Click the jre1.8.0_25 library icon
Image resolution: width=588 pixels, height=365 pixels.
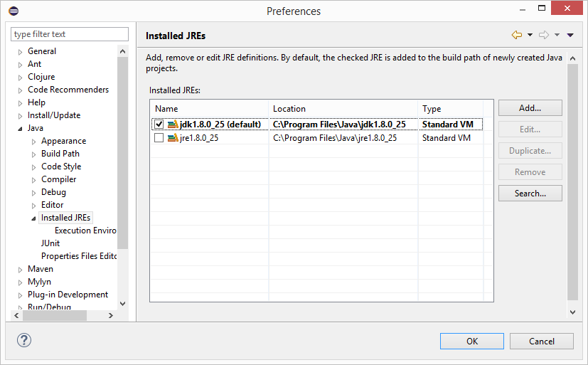click(x=173, y=138)
